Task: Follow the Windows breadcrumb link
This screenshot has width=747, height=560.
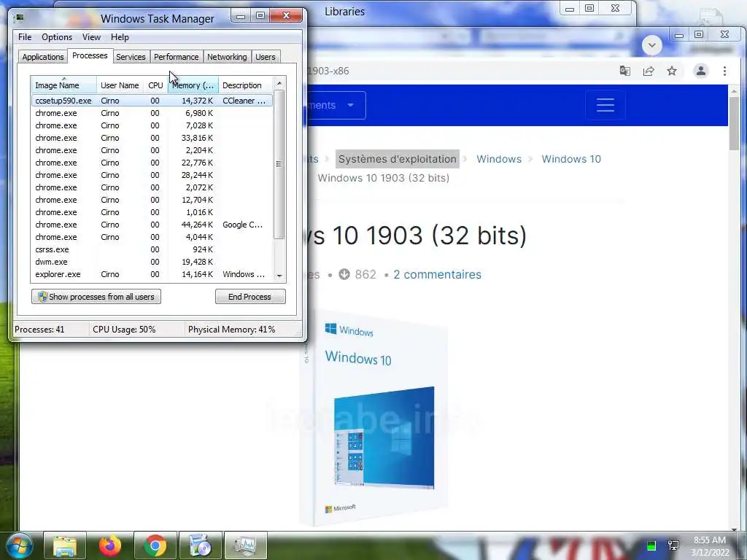Action: point(499,159)
